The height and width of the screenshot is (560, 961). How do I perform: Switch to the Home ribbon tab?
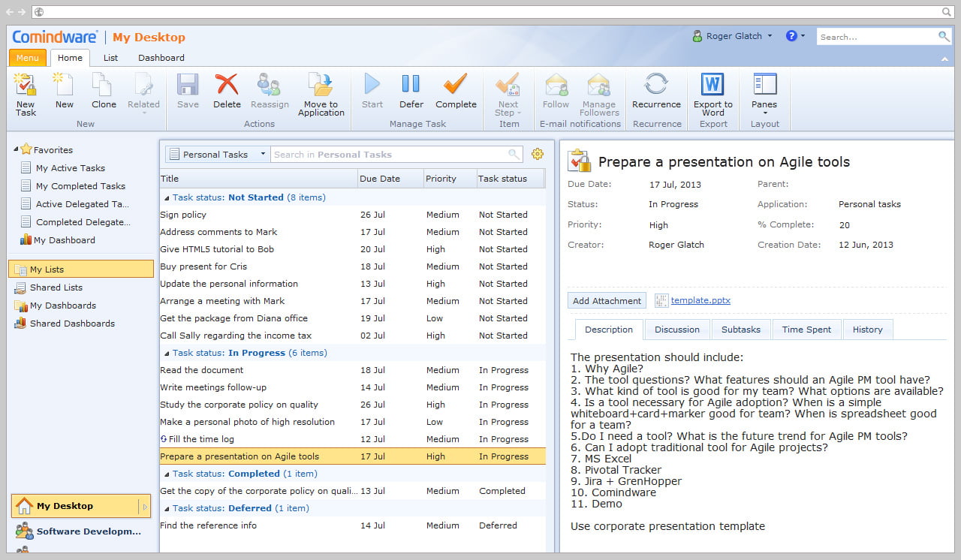(70, 58)
